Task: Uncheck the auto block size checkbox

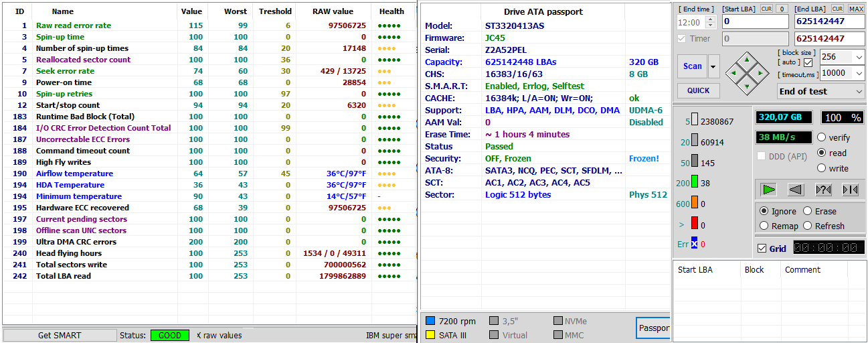Action: [808, 62]
